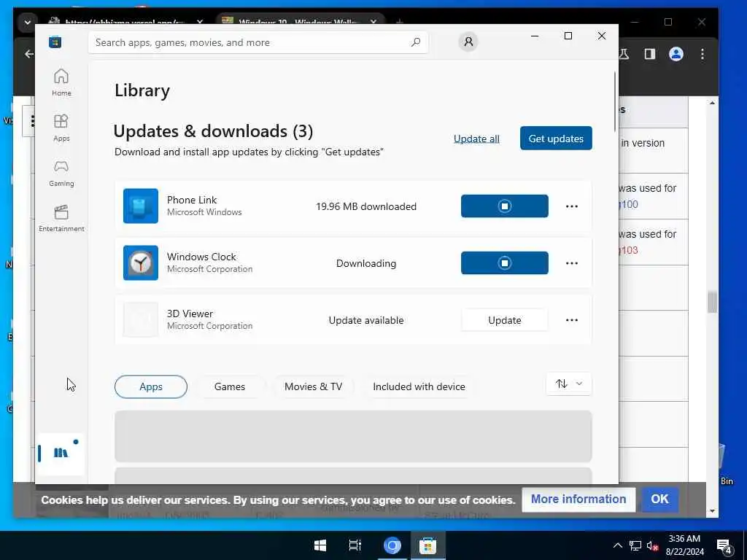The height and width of the screenshot is (560, 747).
Task: Open Chrome tab search dropdown arrow
Action: pos(28,22)
